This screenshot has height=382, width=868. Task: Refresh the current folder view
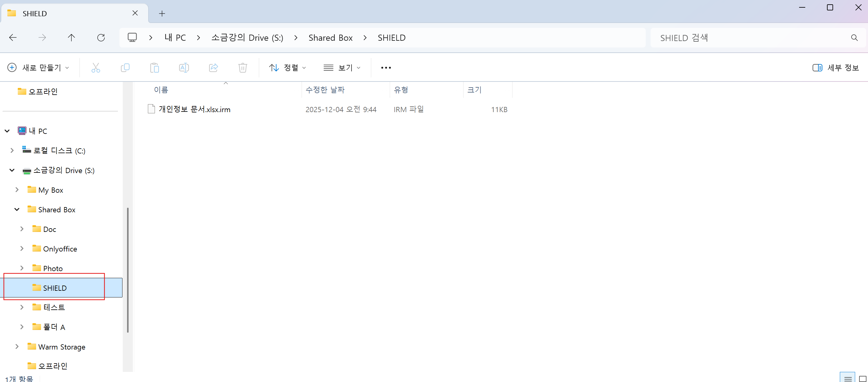click(101, 37)
